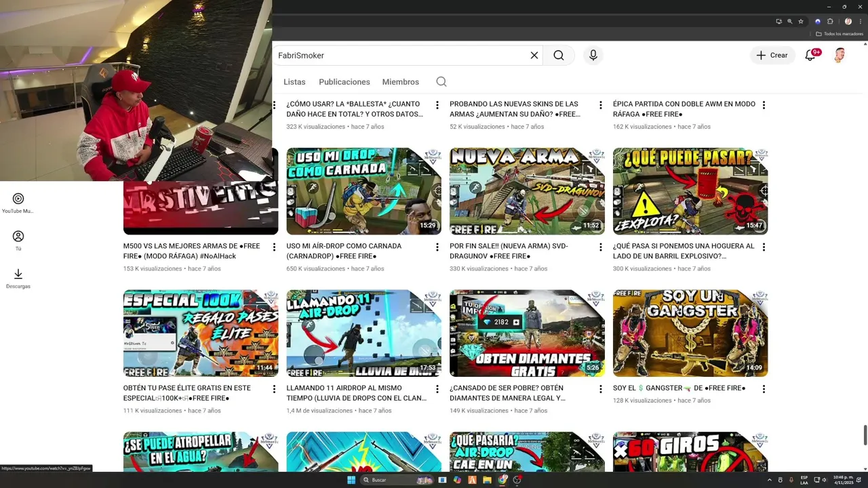Open the LLAMANDO 11 AIRDROP AL MISMO TIEMPO title

(357, 393)
